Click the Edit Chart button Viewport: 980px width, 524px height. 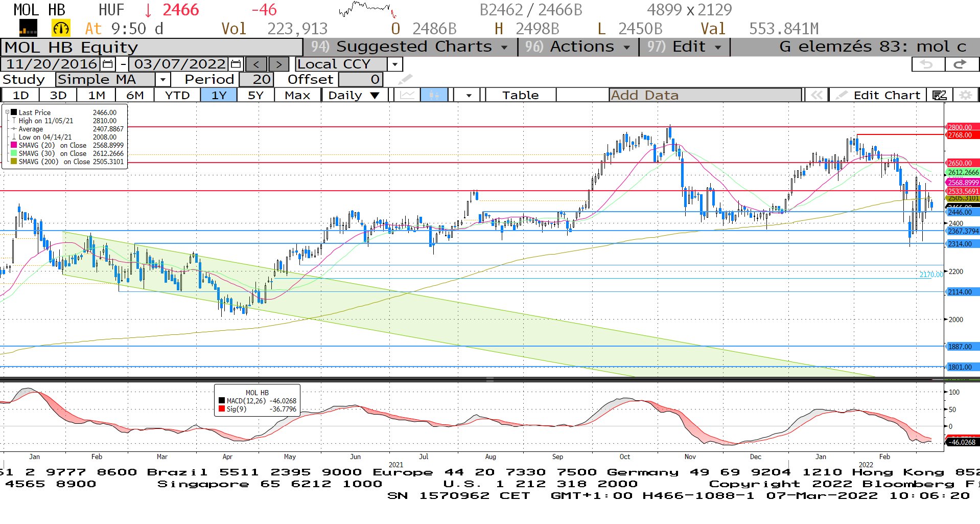878,95
